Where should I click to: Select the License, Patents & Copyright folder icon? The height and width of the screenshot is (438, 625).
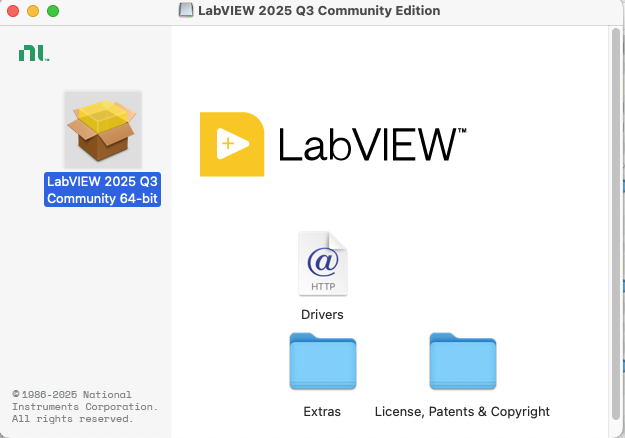coord(462,361)
